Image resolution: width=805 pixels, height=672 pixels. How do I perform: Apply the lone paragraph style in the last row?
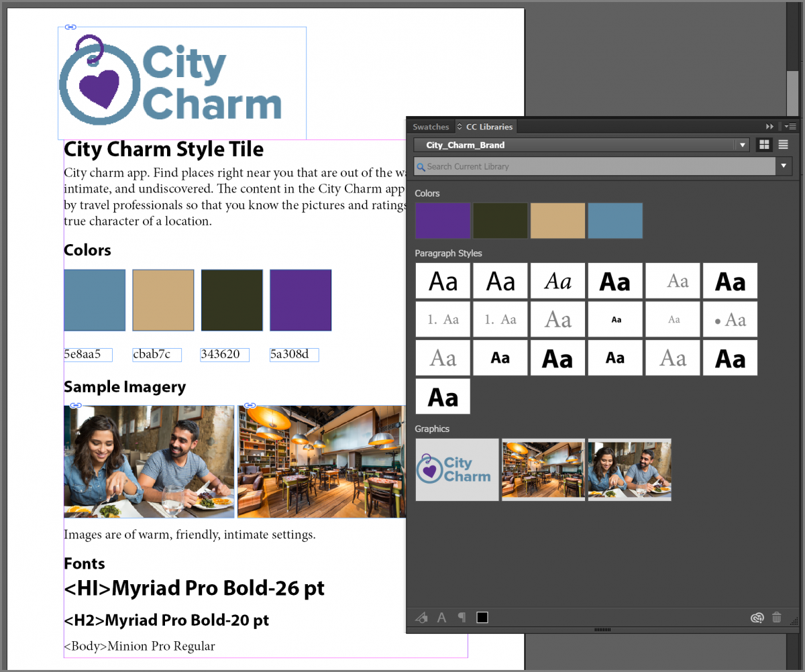pyautogui.click(x=443, y=396)
